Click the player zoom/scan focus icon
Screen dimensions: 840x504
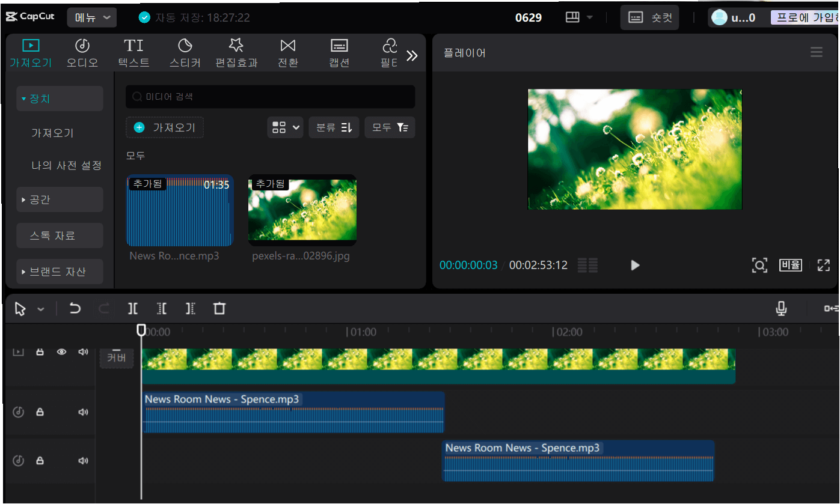tap(759, 265)
